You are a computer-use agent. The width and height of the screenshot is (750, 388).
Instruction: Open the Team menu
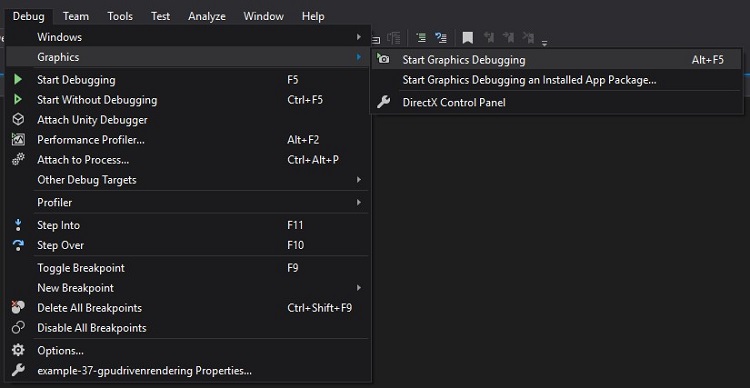coord(76,16)
